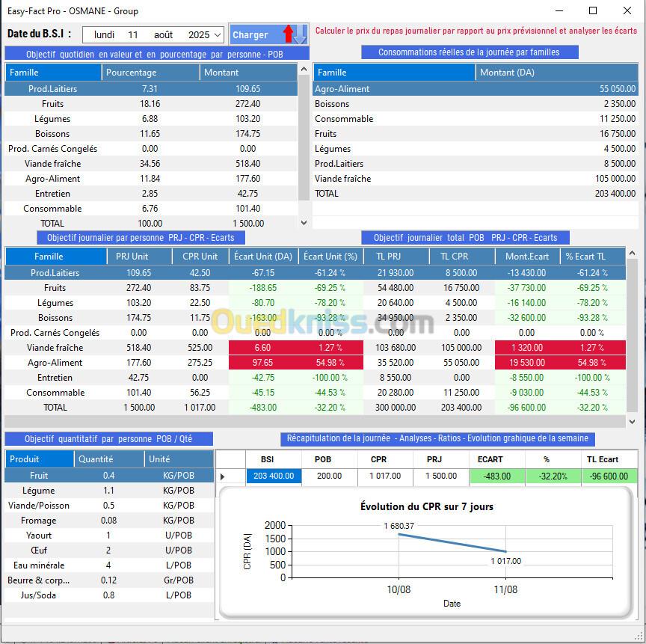Select the Yaourt product row
Screen dimensions: 646x644
pyautogui.click(x=39, y=536)
